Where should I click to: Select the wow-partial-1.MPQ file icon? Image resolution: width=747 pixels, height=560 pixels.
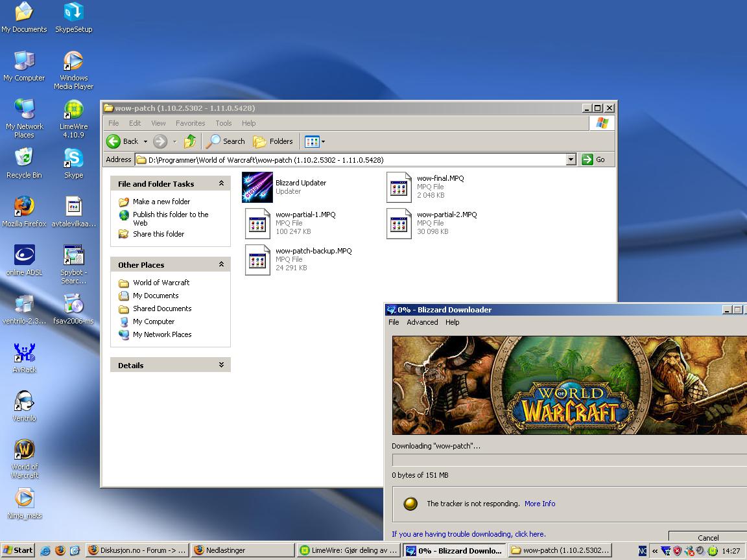[257, 224]
